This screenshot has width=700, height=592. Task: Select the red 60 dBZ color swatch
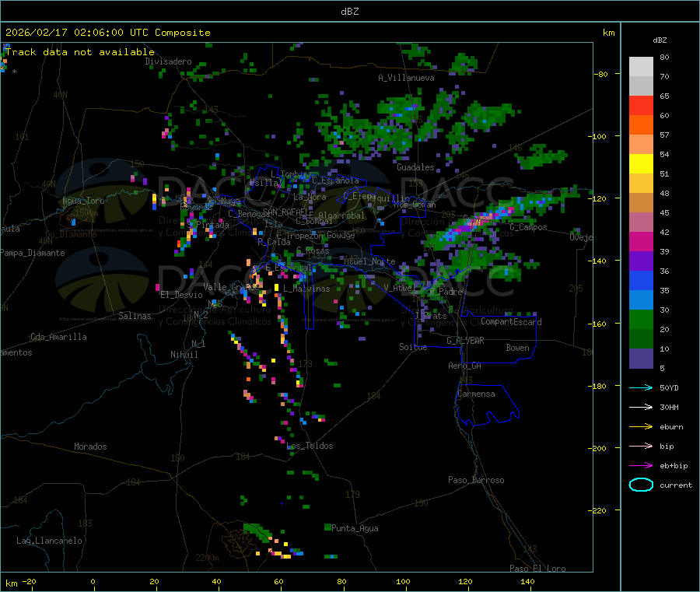pyautogui.click(x=641, y=105)
